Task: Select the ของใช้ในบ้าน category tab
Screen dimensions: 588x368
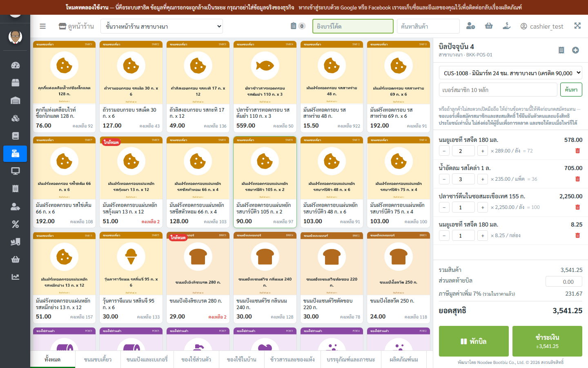Action: [x=242, y=359]
